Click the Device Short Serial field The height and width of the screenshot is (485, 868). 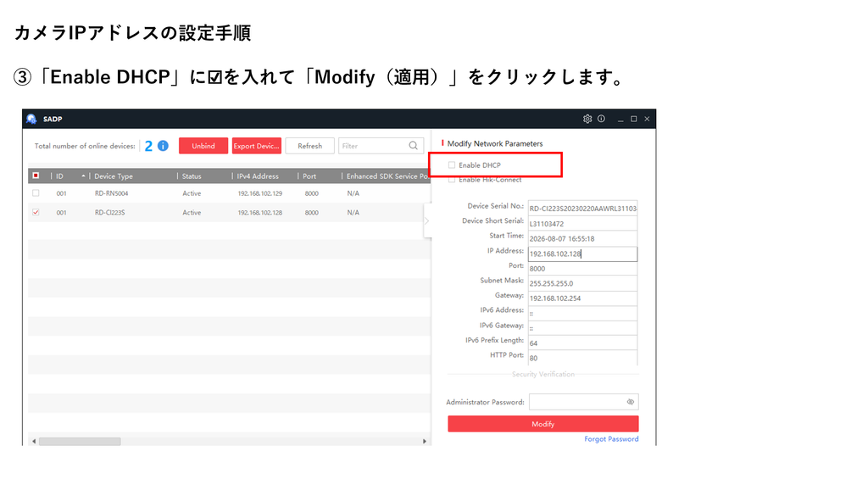pyautogui.click(x=582, y=224)
